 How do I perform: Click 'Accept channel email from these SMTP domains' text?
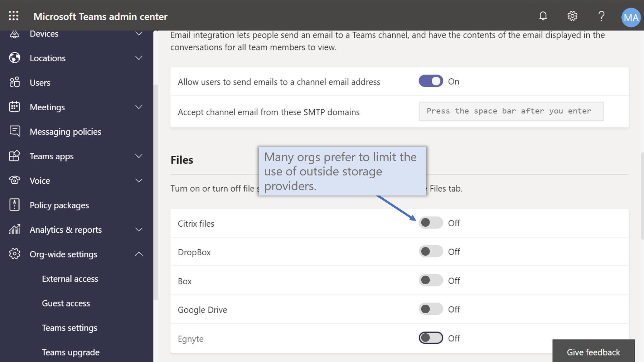268,112
